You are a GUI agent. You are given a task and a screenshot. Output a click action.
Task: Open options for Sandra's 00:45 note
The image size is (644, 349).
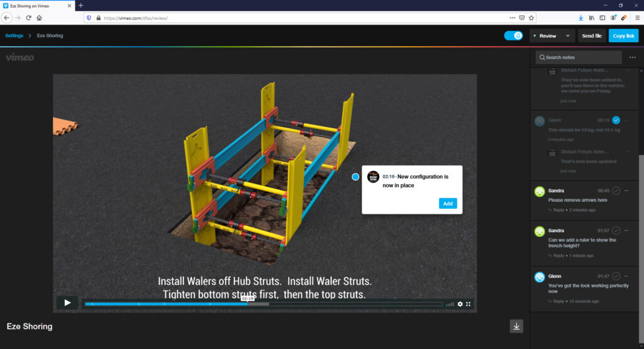pyautogui.click(x=626, y=191)
